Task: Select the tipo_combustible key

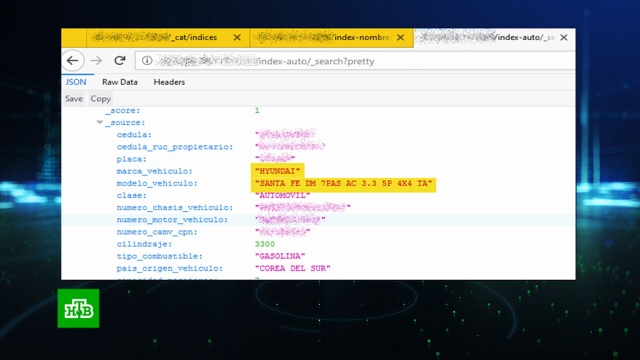Action: tap(159, 256)
